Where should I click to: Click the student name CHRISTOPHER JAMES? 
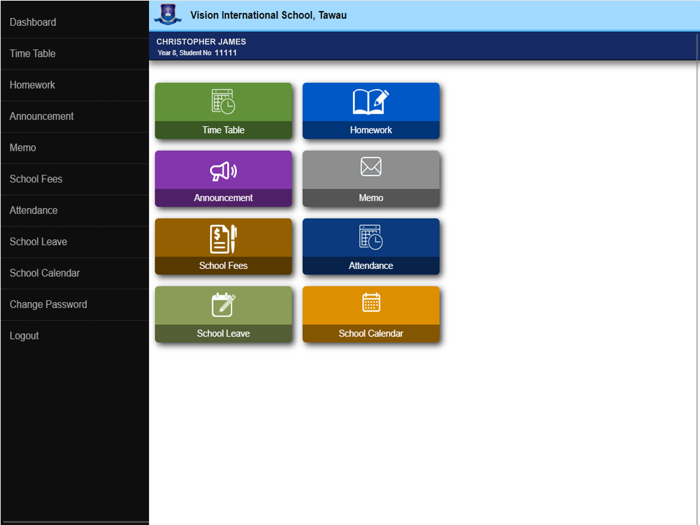point(201,42)
